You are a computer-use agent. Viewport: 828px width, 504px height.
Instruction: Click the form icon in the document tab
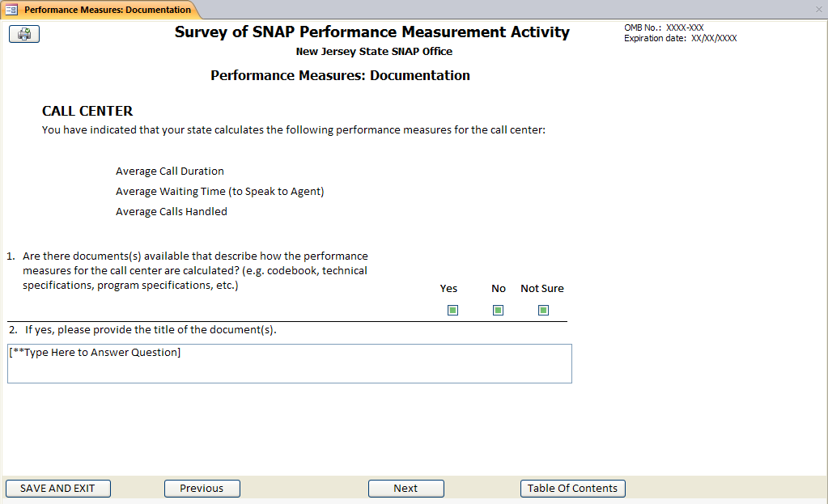click(12, 10)
